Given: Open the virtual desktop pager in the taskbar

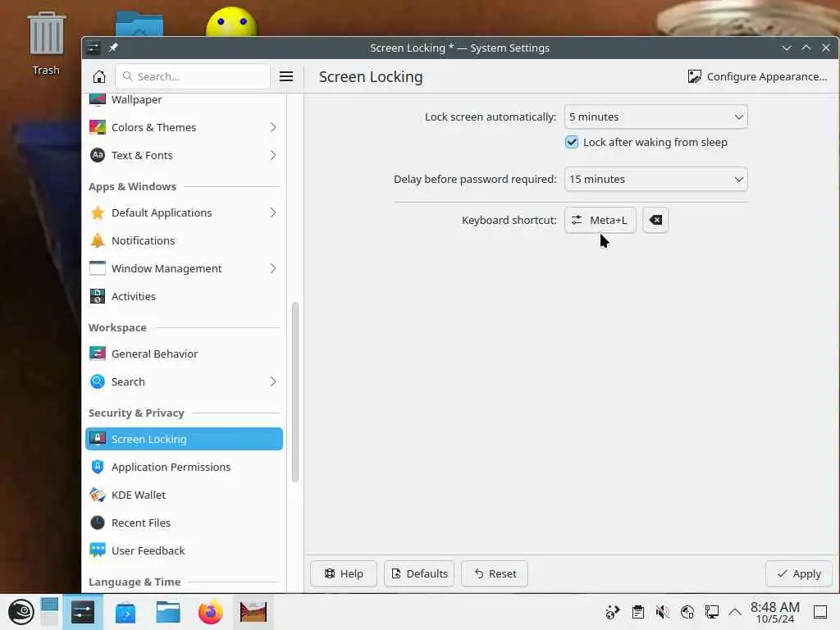Looking at the screenshot, I should tap(49, 612).
